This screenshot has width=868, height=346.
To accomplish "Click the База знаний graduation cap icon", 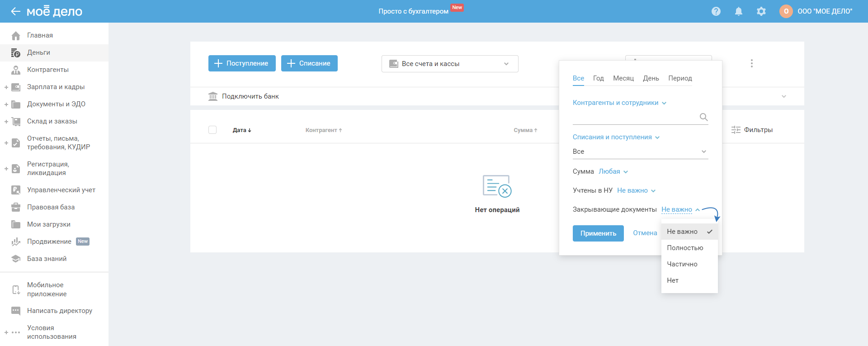I will point(16,259).
